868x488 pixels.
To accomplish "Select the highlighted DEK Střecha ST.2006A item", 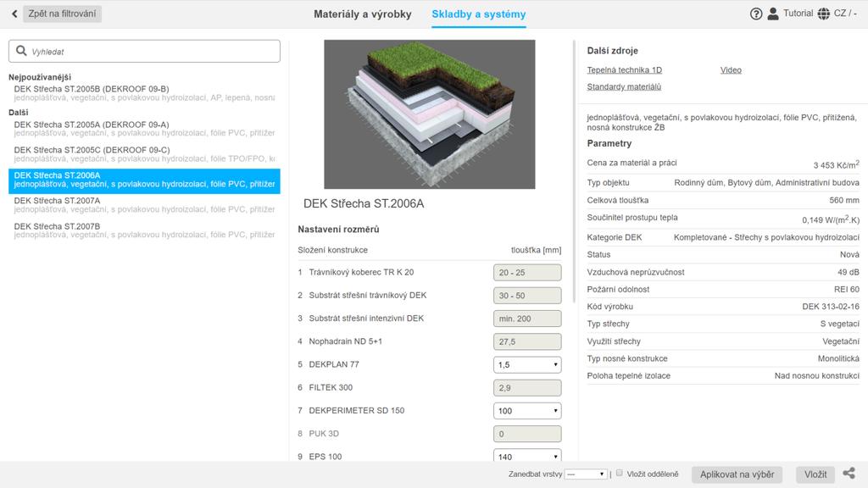I will pyautogui.click(x=144, y=181).
